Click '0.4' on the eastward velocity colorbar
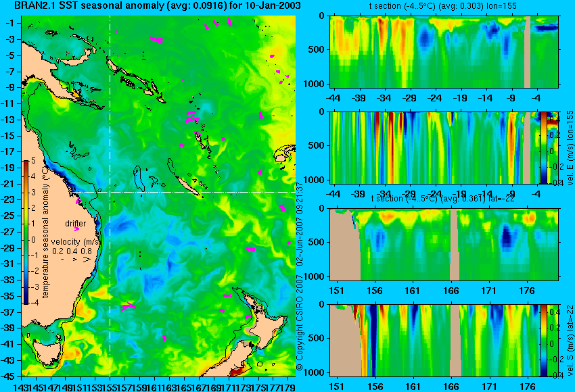The width and height of the screenshot is (575, 392). (554, 119)
